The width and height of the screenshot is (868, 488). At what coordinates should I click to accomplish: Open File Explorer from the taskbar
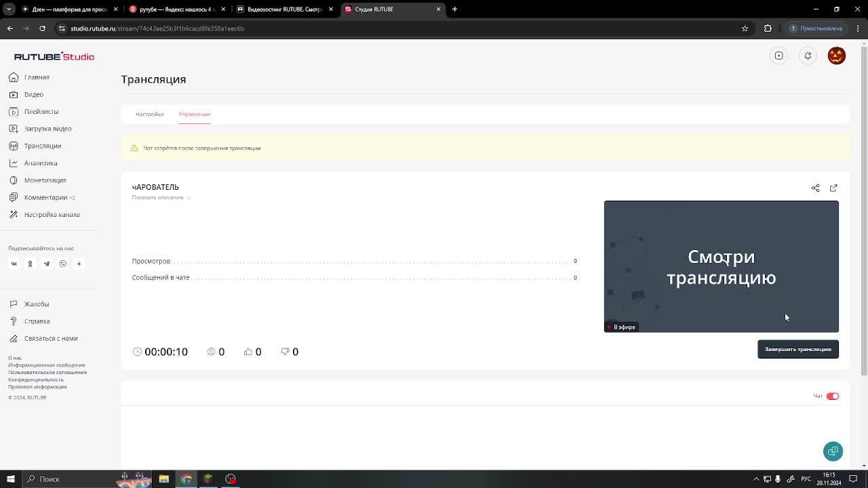tap(163, 479)
